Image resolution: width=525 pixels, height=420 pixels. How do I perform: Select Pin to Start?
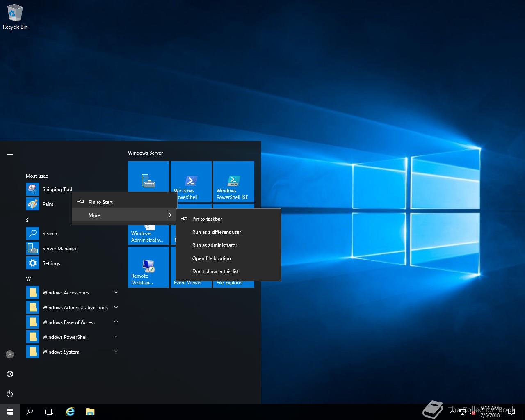pyautogui.click(x=125, y=202)
